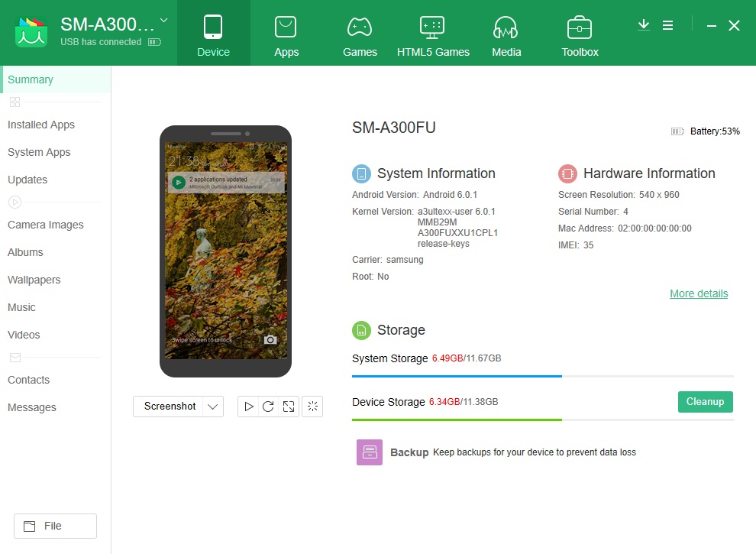Click the Cleanup button for device storage
Viewport: 756px width, 554px height.
[704, 401]
